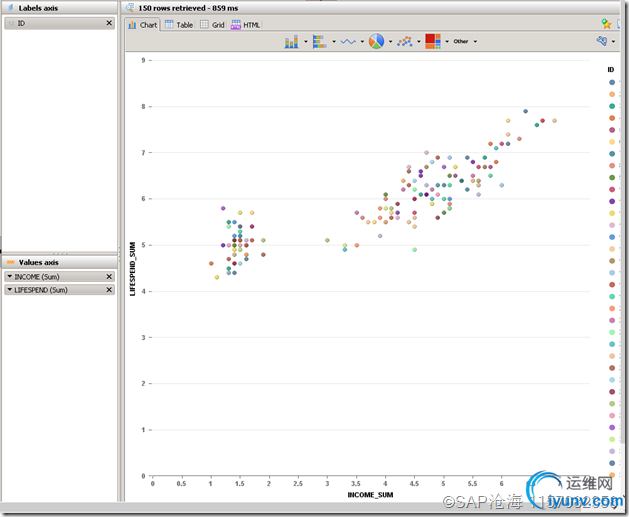Switch to the Chart tab
The height and width of the screenshot is (517, 629).
[x=143, y=25]
